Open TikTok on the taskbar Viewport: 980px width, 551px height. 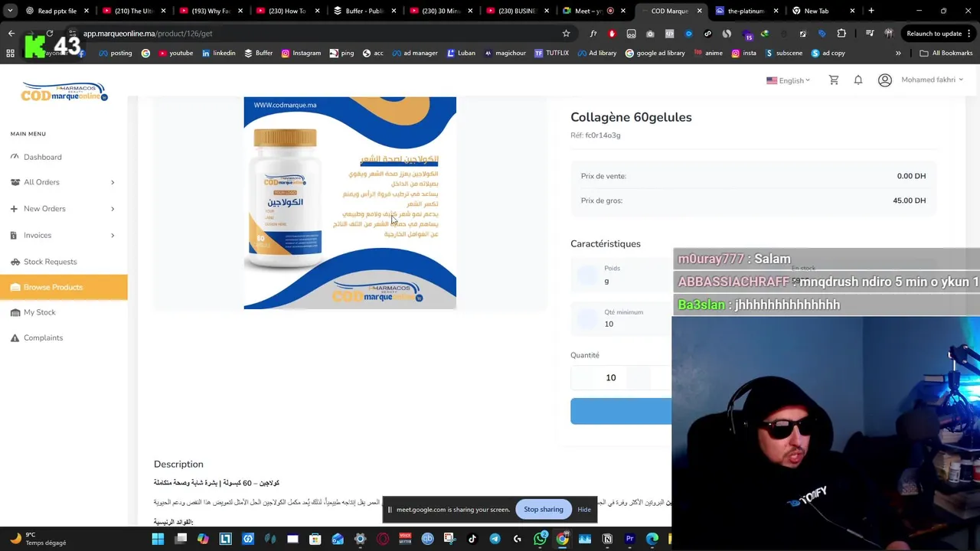pos(472,539)
